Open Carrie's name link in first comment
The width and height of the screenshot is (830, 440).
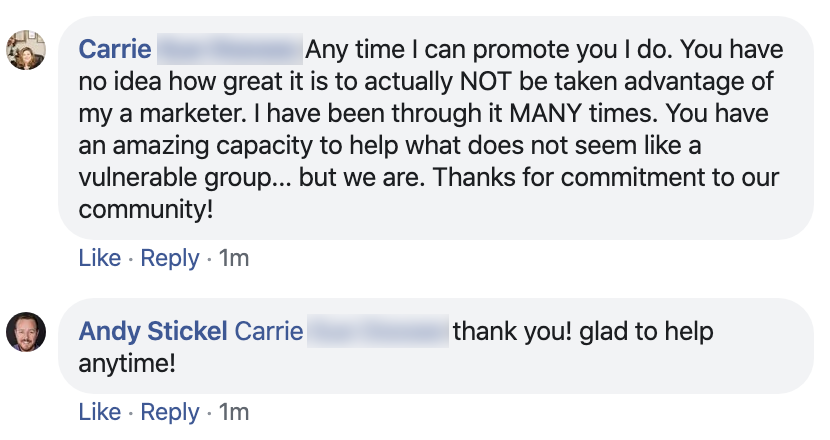[115, 49]
